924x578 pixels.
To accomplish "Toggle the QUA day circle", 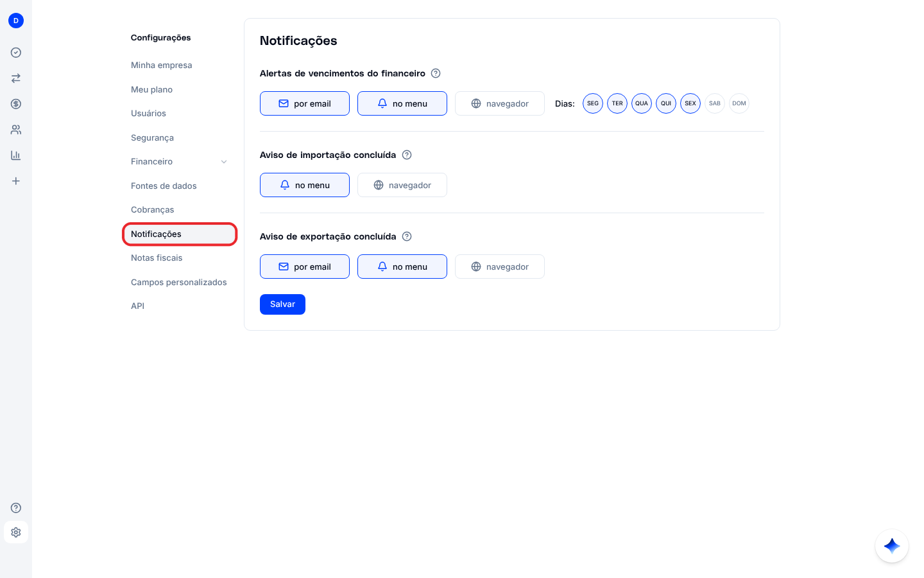I will (x=642, y=103).
